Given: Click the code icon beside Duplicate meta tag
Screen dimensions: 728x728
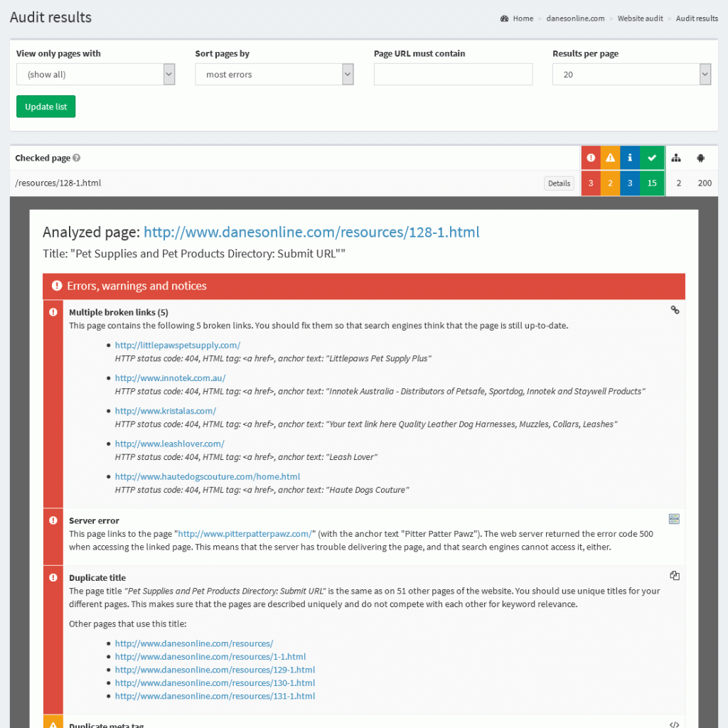Looking at the screenshot, I should 675,724.
